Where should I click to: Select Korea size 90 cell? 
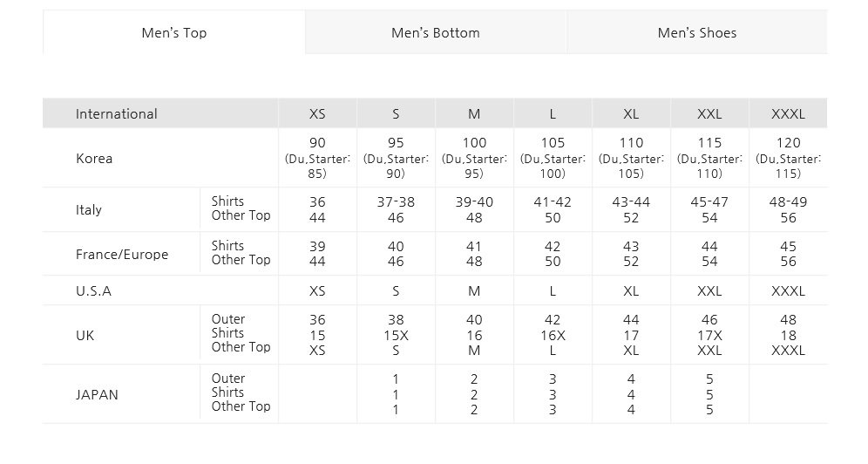317,158
